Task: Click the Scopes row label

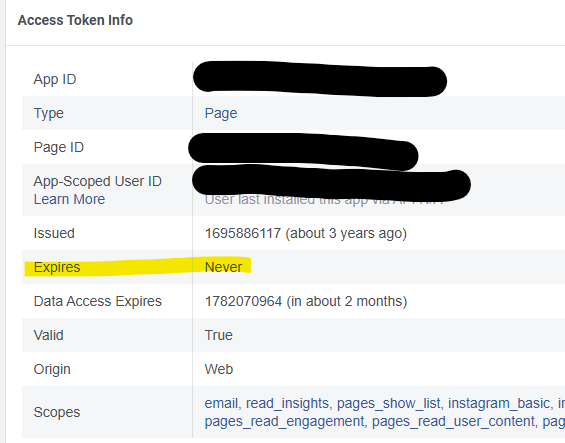Action: pos(57,412)
